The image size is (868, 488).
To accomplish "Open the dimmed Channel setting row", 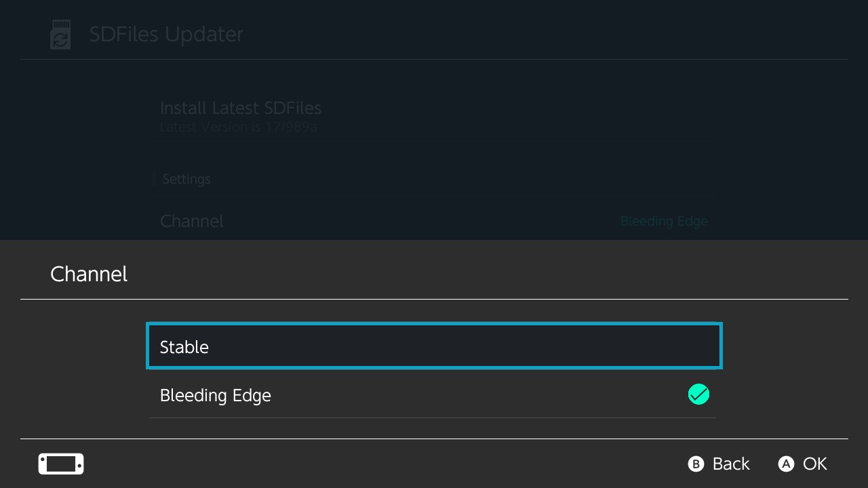I will point(434,221).
